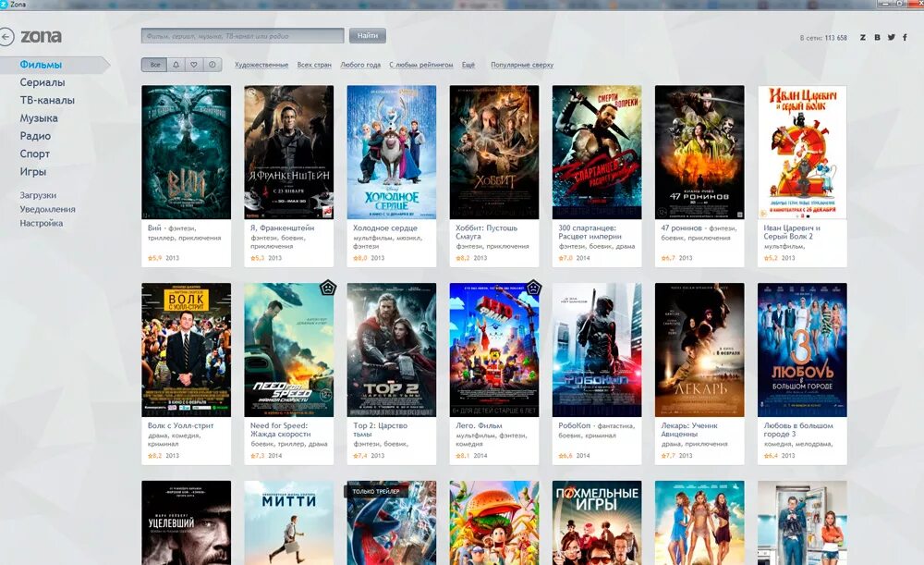
Task: Focus the movie search input field
Action: (x=242, y=36)
